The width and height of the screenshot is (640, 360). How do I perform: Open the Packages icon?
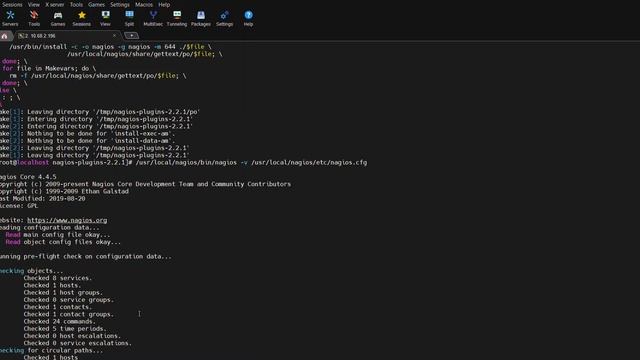pyautogui.click(x=201, y=18)
